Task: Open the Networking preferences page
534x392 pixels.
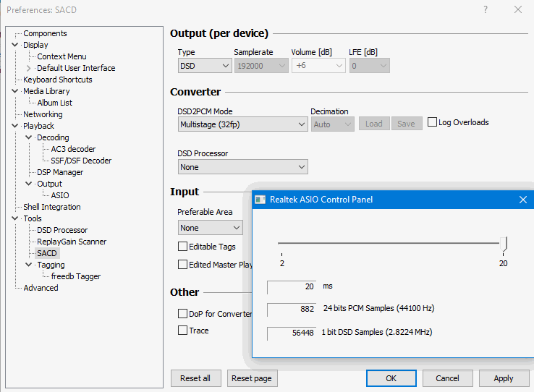Action: click(43, 114)
